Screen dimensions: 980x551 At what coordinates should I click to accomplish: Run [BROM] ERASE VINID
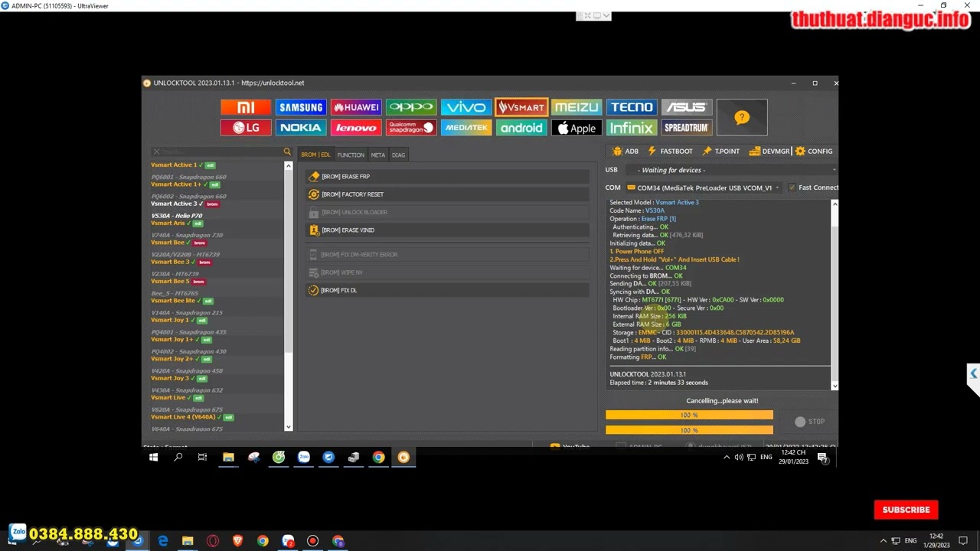(447, 230)
